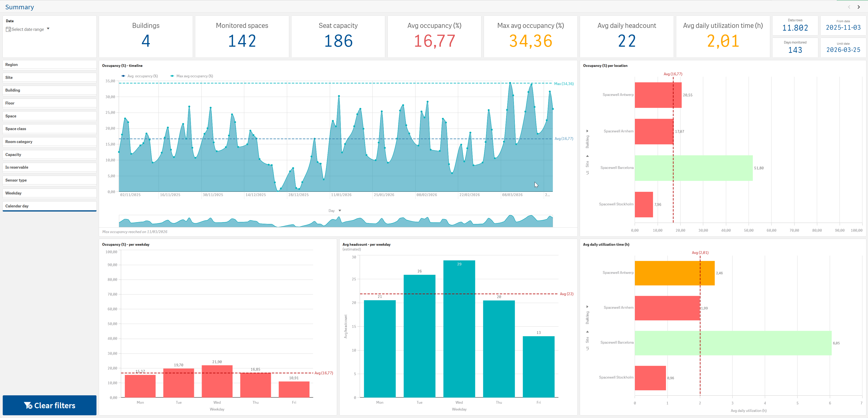Select the Spacewell Barcelona occupancy bar
Image resolution: width=868 pixels, height=418 pixels.
click(693, 168)
